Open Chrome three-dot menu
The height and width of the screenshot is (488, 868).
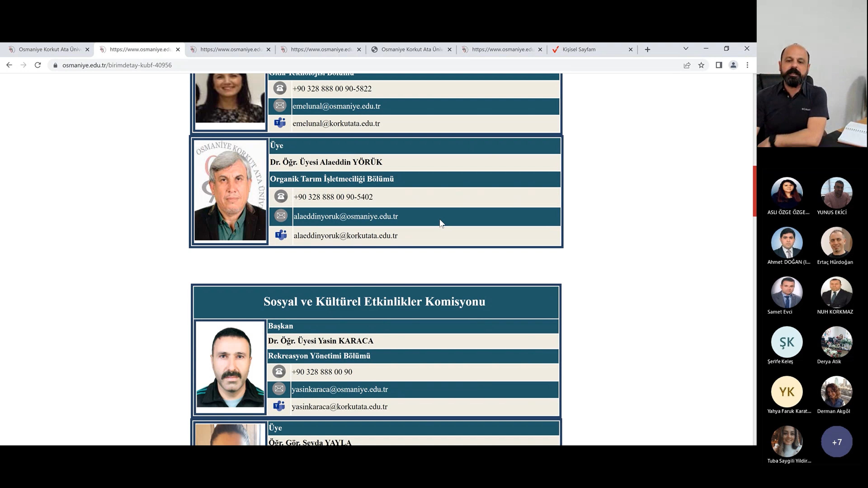747,65
